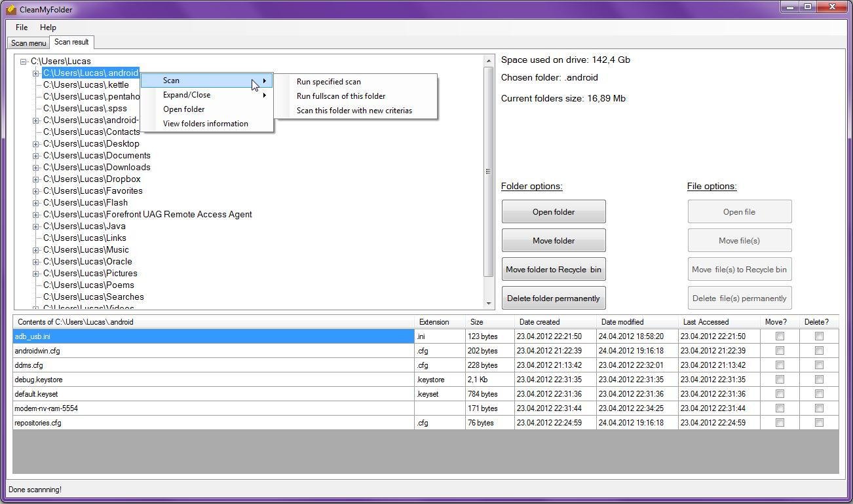Choose Scan in the context menu
853x504 pixels.
207,81
